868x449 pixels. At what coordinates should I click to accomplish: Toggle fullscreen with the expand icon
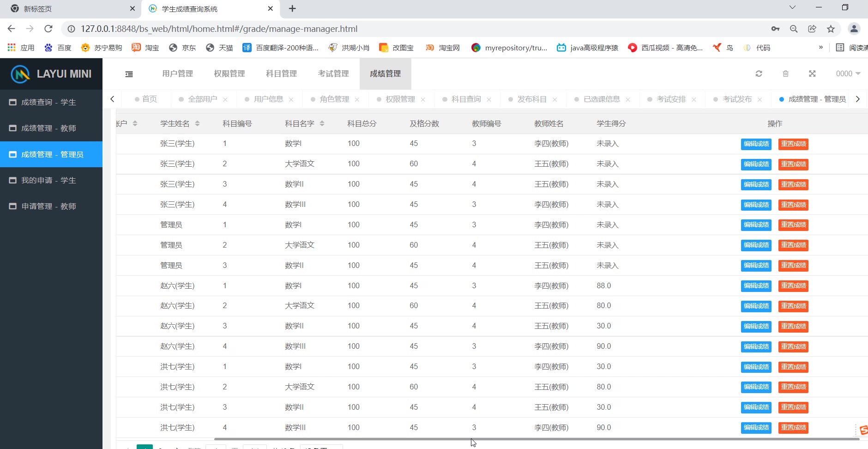point(812,74)
